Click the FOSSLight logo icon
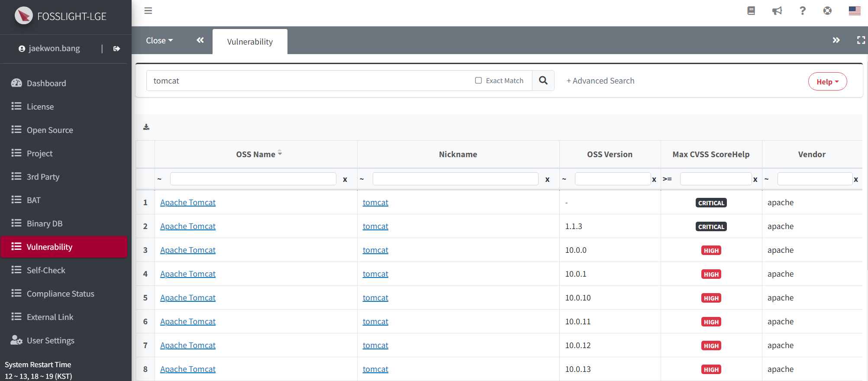The image size is (868, 381). 24,16
